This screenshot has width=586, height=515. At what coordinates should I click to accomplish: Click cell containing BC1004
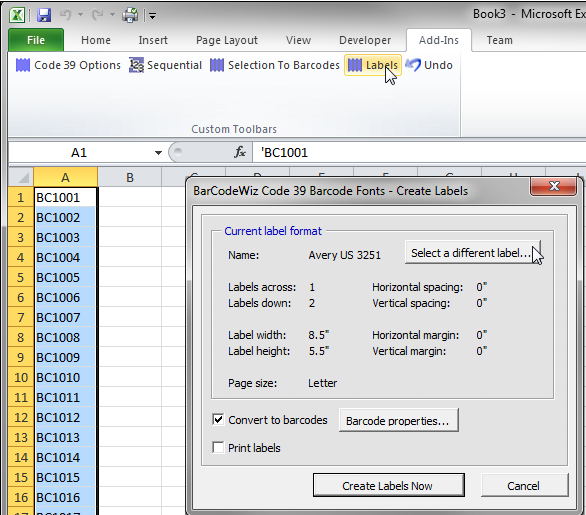click(65, 258)
